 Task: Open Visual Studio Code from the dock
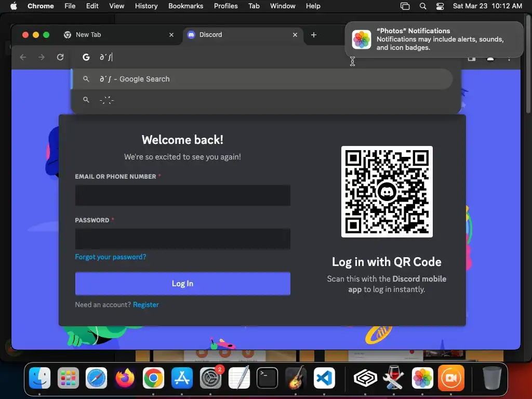324,378
